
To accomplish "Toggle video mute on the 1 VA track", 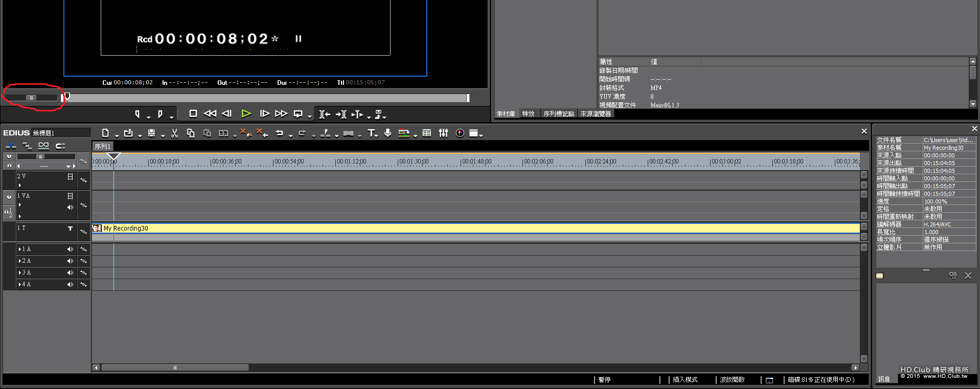I will [x=70, y=196].
